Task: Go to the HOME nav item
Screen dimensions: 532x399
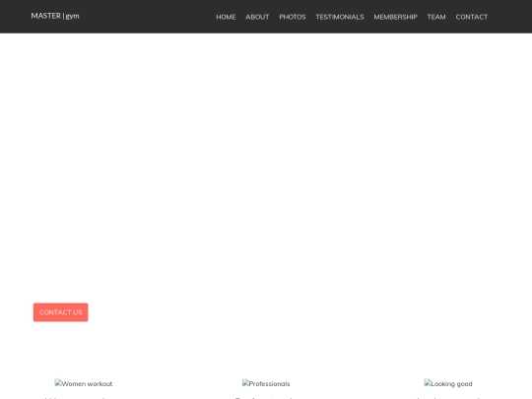Action: [226, 17]
